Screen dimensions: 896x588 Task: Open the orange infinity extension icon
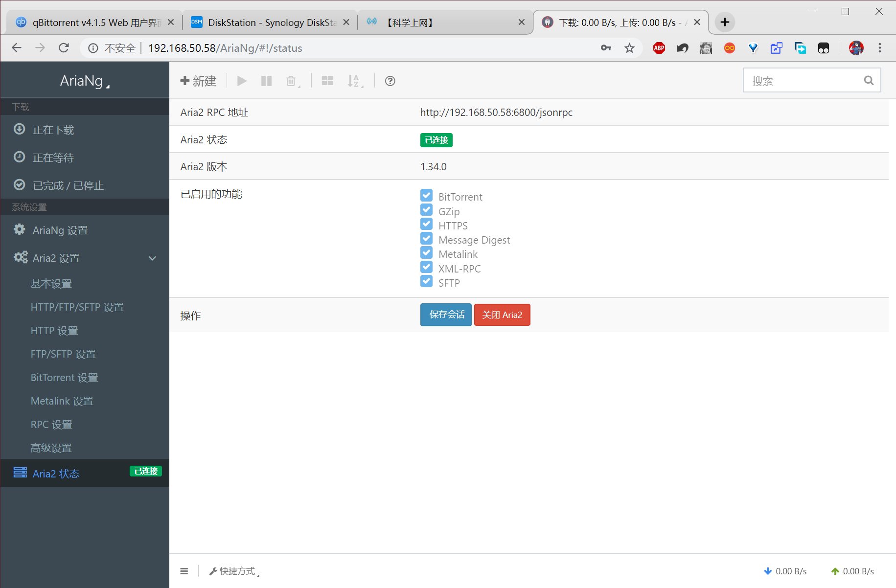730,48
